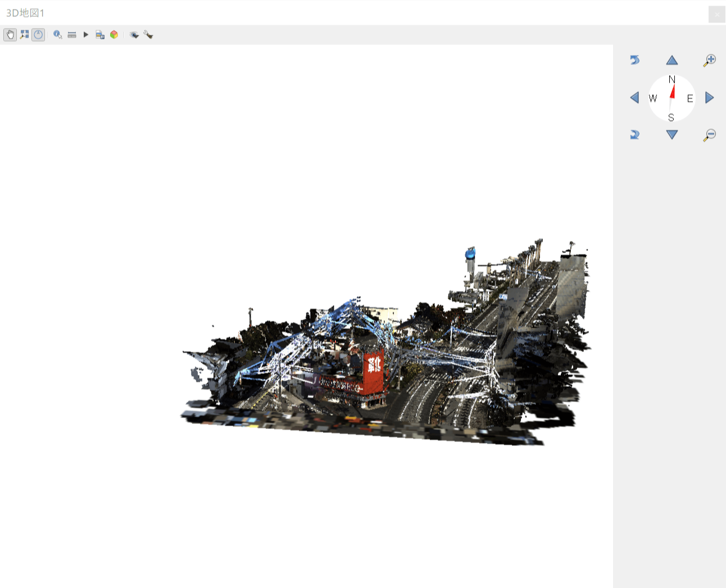Activate the Identify tool

tap(57, 35)
